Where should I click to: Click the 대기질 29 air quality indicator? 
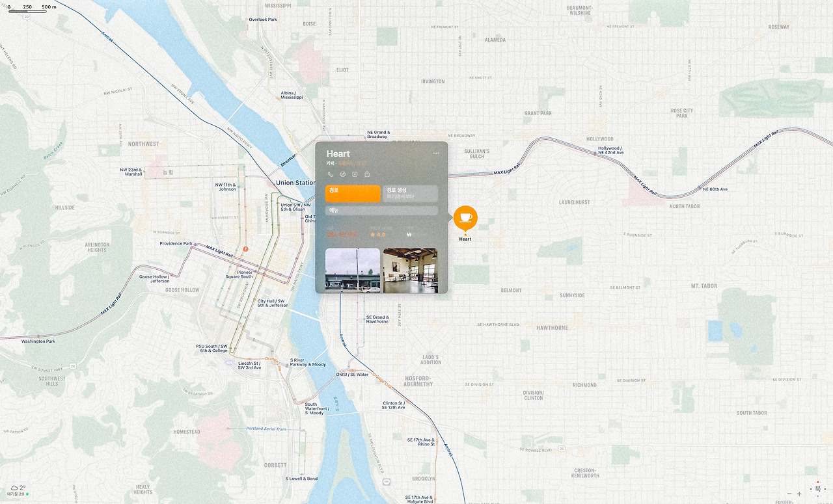18,494
